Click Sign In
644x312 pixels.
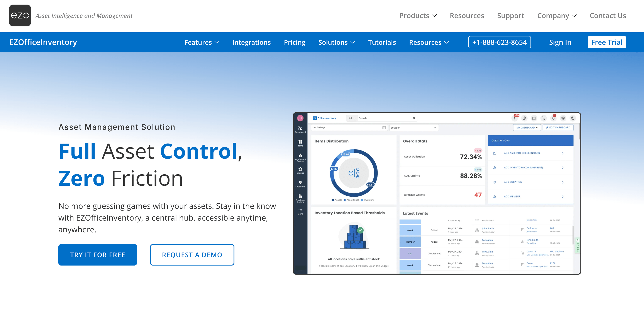[x=560, y=42]
